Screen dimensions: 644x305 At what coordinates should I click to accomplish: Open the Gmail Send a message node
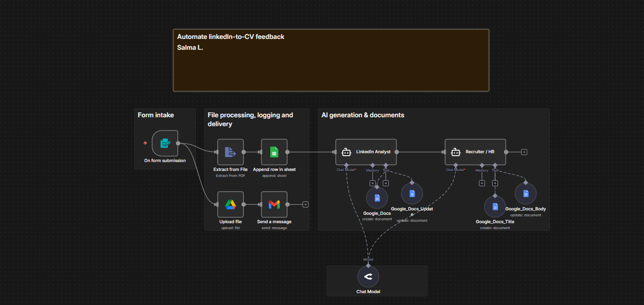coord(274,204)
